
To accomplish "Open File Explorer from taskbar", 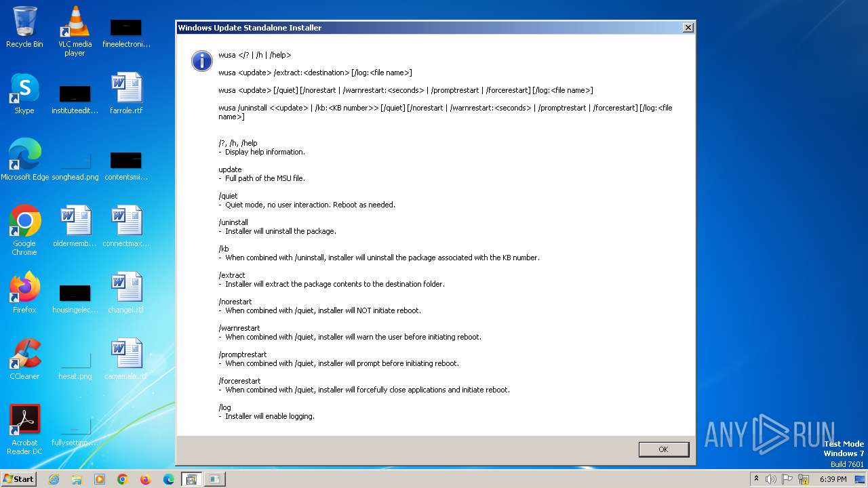I will click(77, 479).
